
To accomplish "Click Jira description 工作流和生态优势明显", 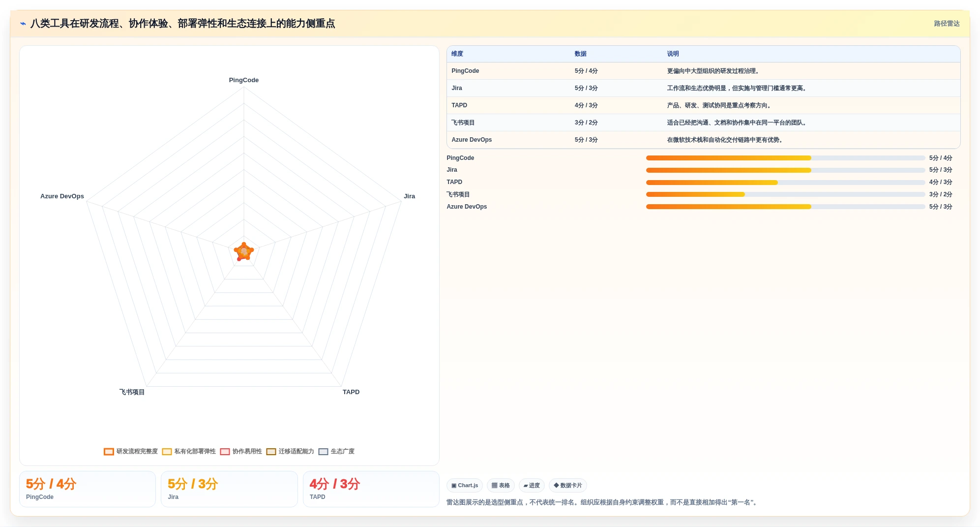I will (738, 88).
